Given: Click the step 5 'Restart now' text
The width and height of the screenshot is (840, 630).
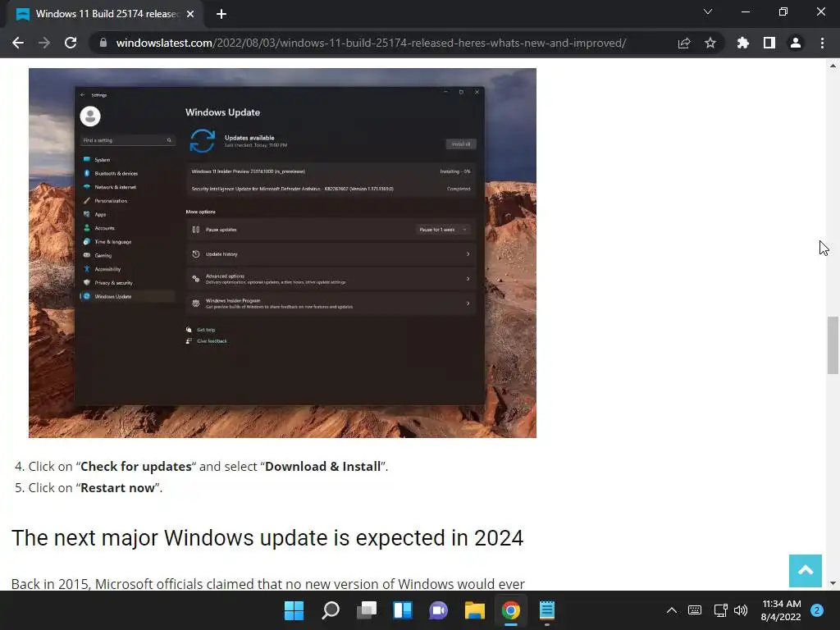Looking at the screenshot, I should pos(118,487).
